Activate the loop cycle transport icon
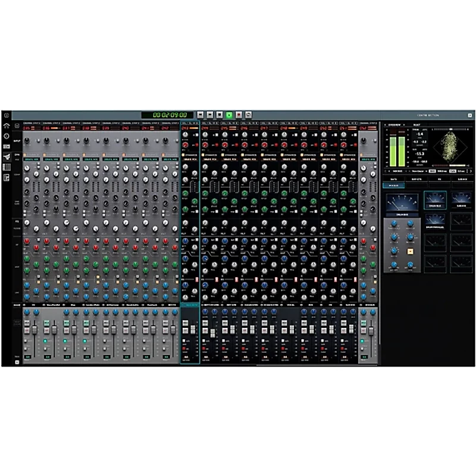This screenshot has height=476, width=476. 248,113
